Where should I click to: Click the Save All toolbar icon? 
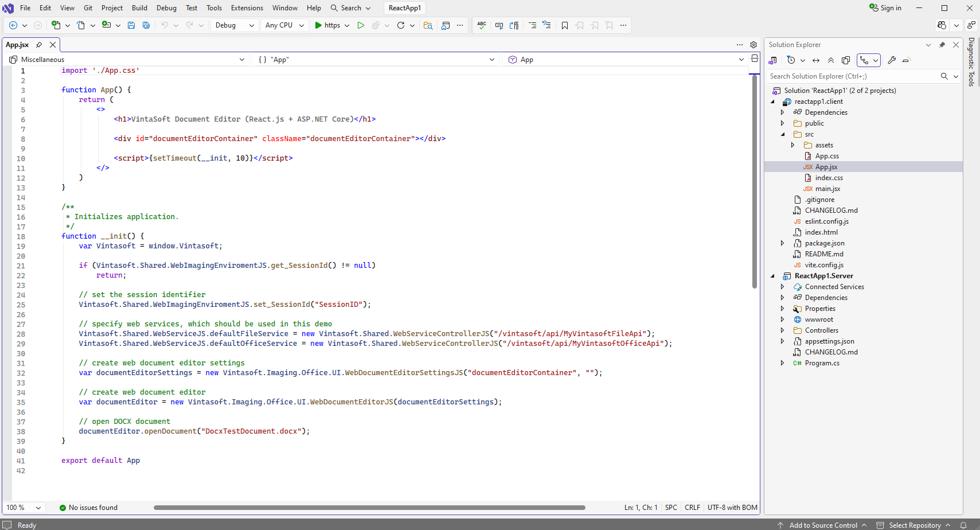(146, 25)
